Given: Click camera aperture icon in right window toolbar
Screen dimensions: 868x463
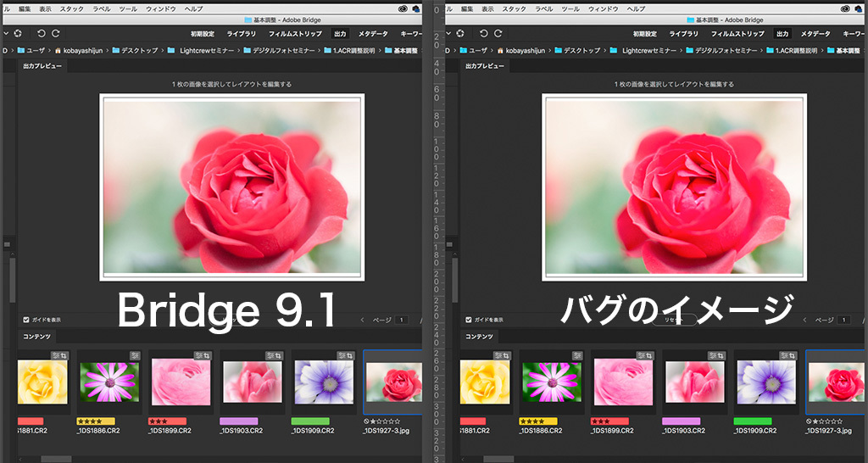Looking at the screenshot, I should [x=460, y=34].
